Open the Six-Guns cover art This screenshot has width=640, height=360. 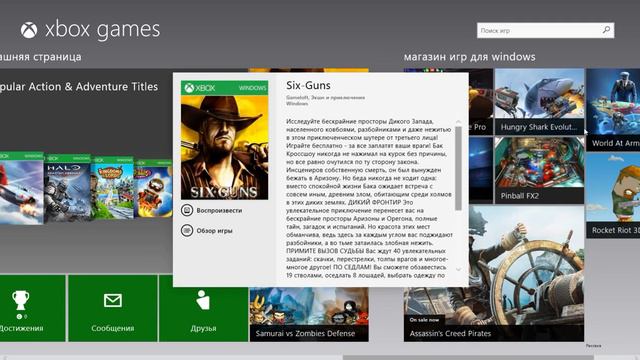[x=224, y=140]
